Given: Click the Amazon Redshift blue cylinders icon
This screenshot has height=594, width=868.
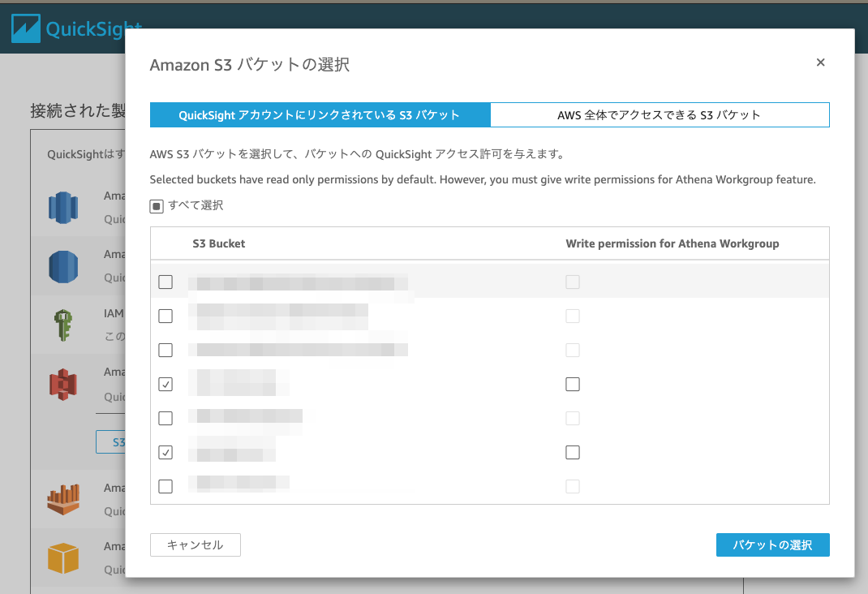Looking at the screenshot, I should 63,208.
